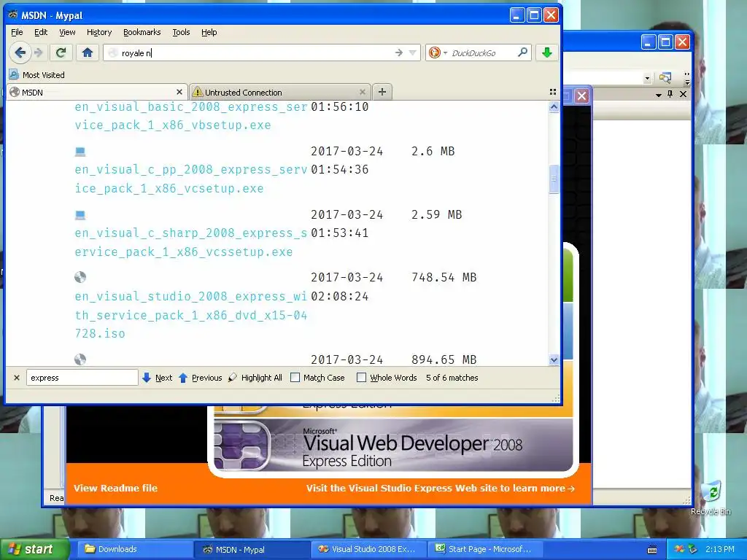The width and height of the screenshot is (747, 560).
Task: Close the docked panel in the background window
Action: 683,94
